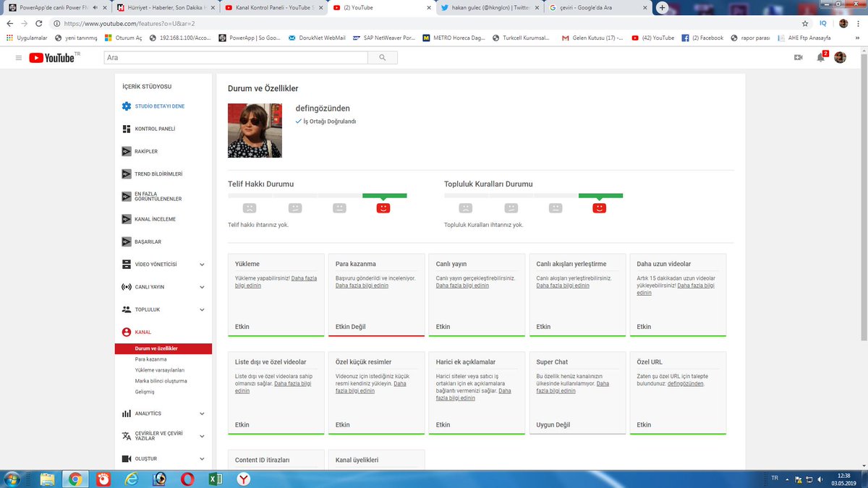Open Excel from the Windows taskbar
Image resolution: width=868 pixels, height=488 pixels.
pyautogui.click(x=215, y=479)
